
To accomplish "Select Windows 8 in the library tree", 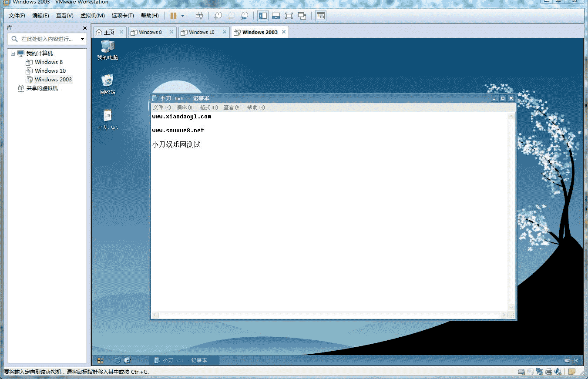I will [x=48, y=62].
